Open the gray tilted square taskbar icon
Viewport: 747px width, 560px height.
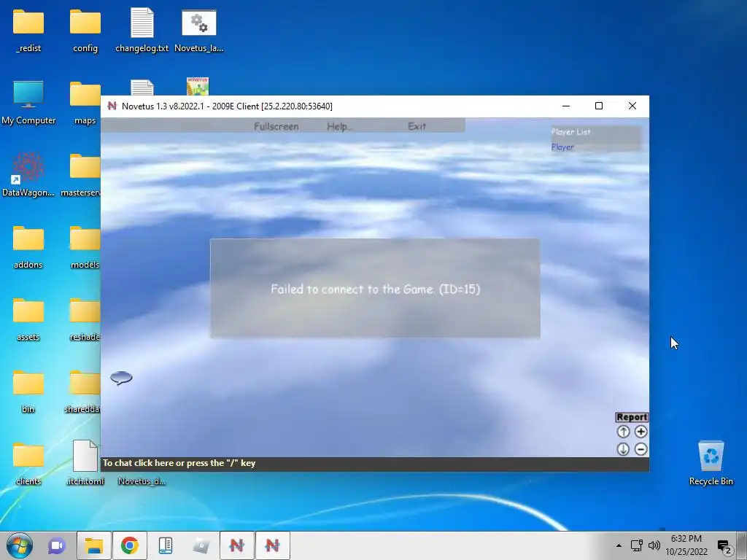pos(201,545)
